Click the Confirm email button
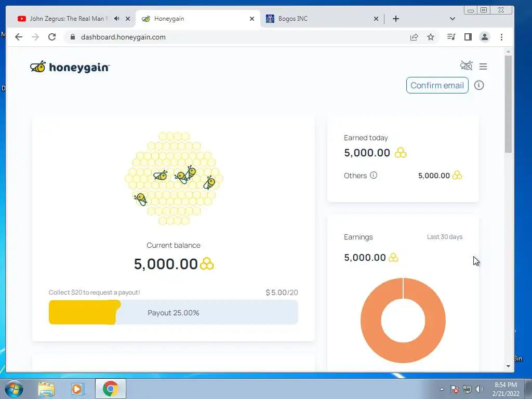 pyautogui.click(x=437, y=85)
